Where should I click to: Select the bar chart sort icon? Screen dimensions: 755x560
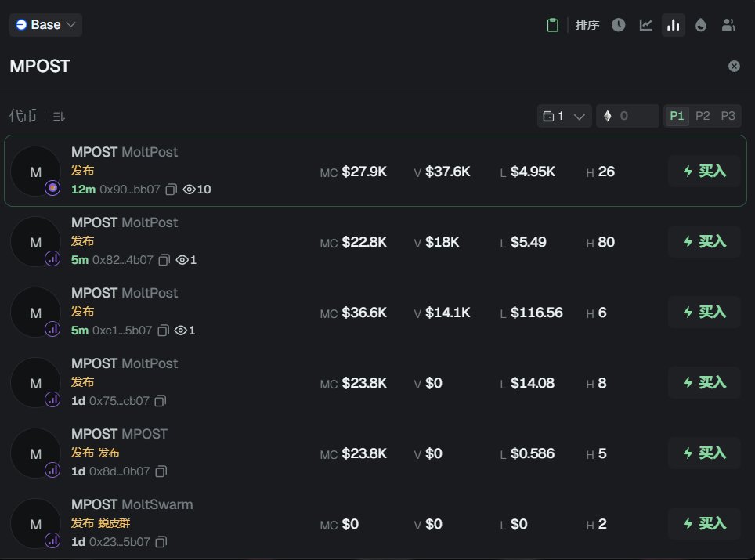[x=673, y=25]
